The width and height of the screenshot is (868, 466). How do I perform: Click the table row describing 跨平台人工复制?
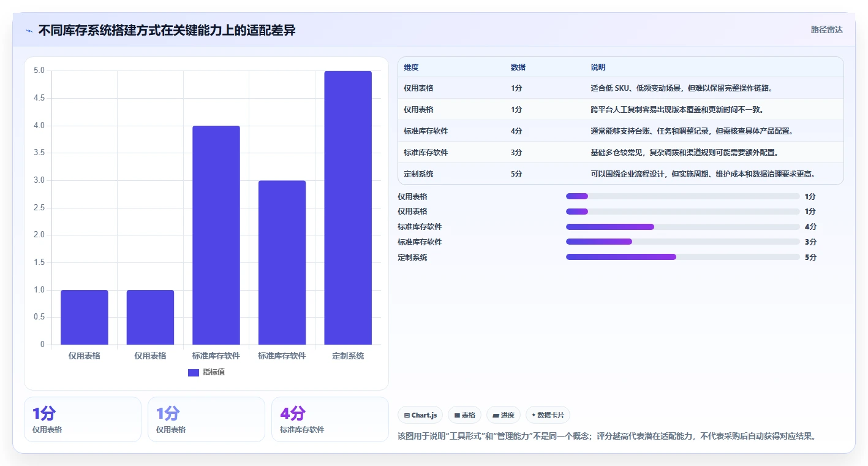(x=621, y=109)
